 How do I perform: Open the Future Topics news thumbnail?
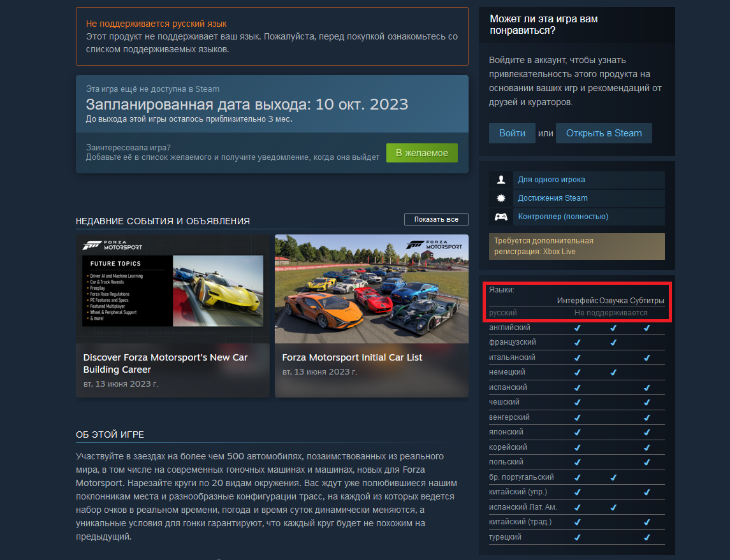173,289
